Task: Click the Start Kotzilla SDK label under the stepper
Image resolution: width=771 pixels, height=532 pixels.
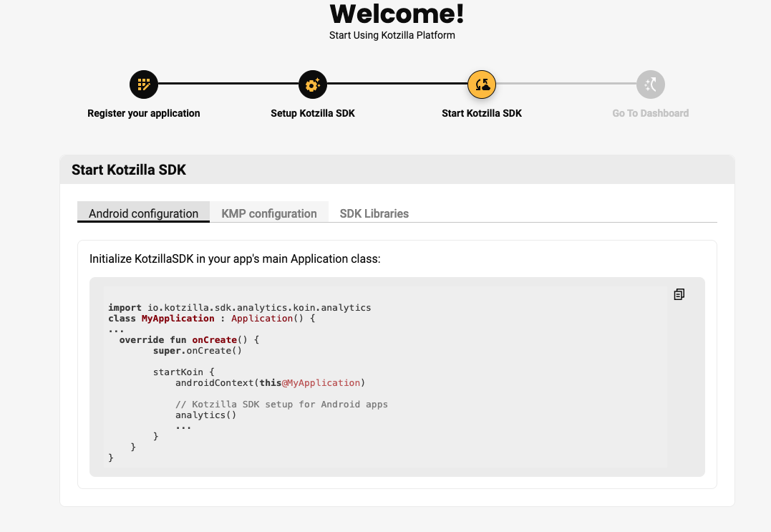Action: click(482, 113)
